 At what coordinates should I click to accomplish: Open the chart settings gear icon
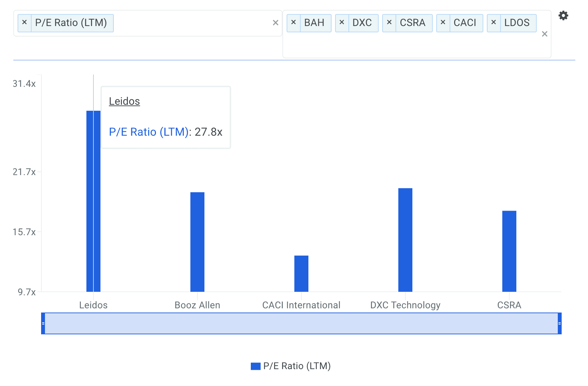tap(563, 16)
